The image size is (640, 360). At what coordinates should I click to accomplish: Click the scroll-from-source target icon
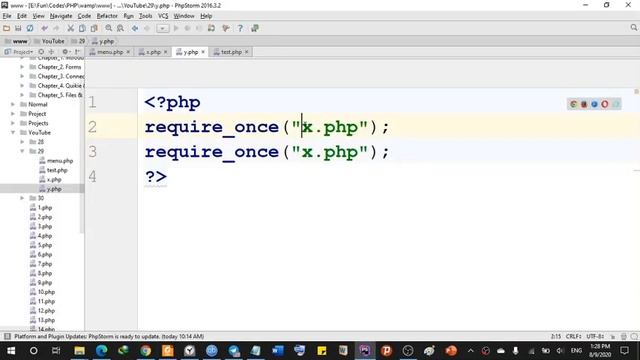click(41, 52)
